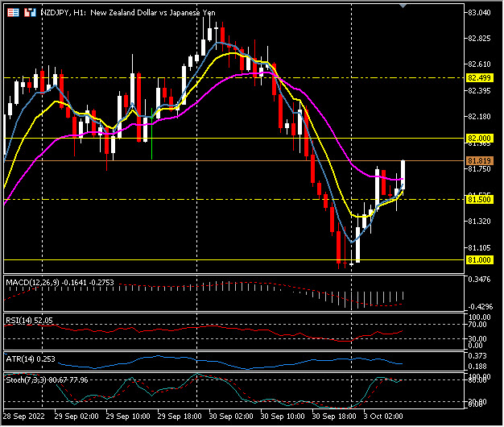The image size is (504, 427).
Task: Click the 83.040 value on price scale
Action: pos(479,13)
